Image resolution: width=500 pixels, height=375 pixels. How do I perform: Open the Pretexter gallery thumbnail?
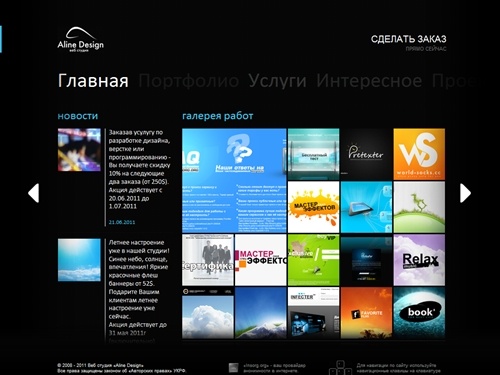[x=366, y=154]
